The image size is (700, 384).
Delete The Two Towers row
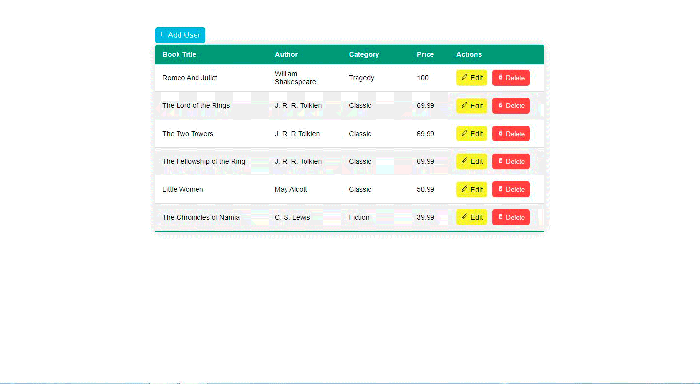pos(511,134)
